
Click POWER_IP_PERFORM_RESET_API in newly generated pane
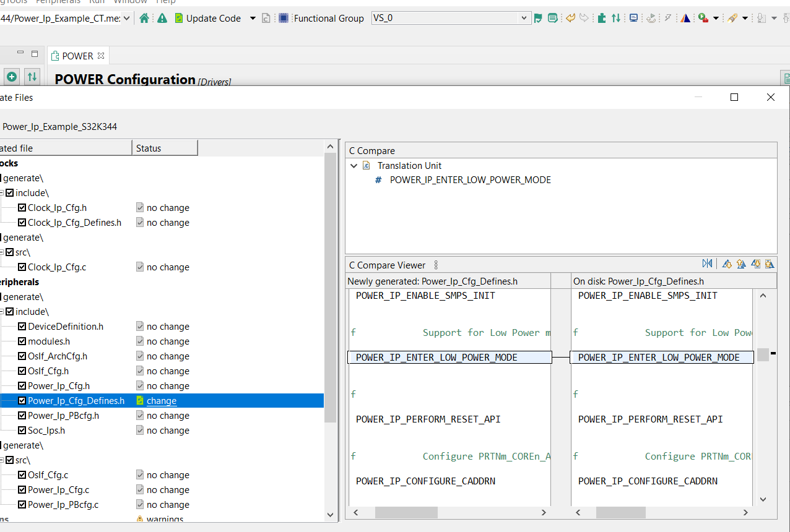click(428, 419)
